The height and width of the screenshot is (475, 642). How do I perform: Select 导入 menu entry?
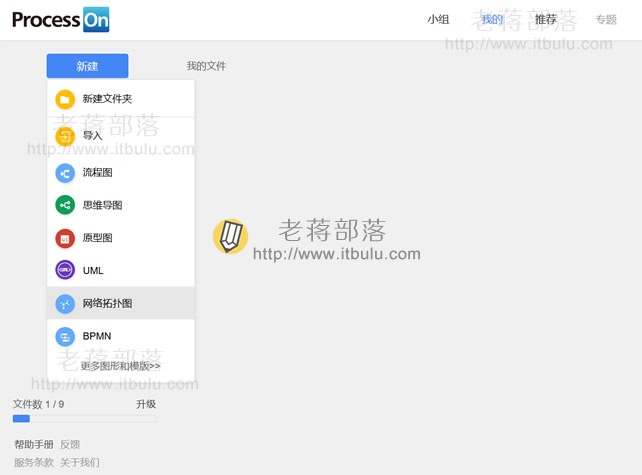121,136
